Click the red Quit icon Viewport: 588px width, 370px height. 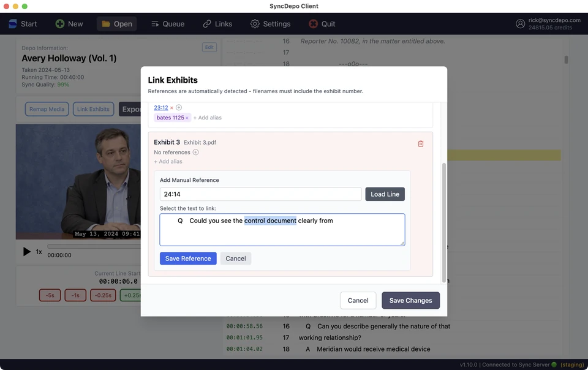click(x=313, y=24)
